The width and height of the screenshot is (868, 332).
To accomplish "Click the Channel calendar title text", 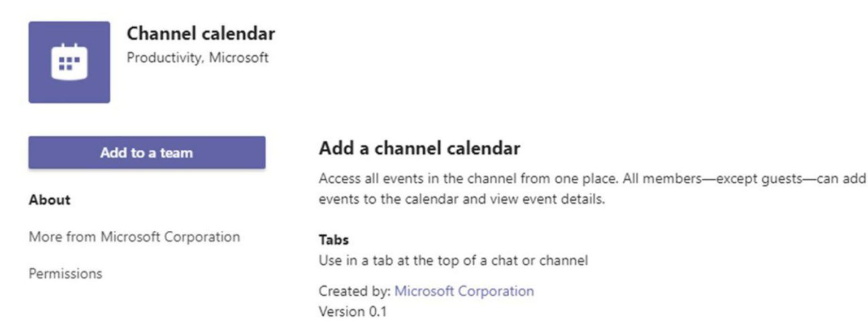I will tap(201, 34).
